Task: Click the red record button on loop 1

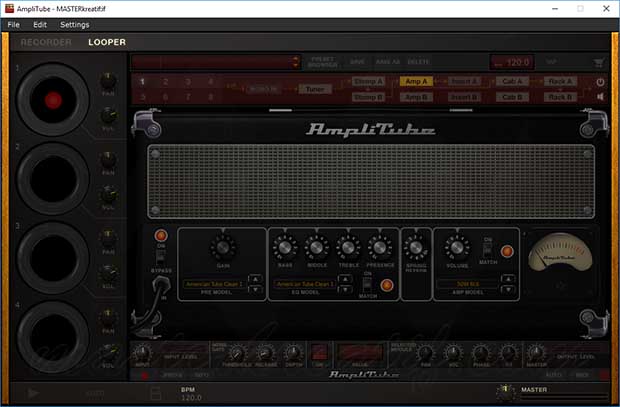Action: tap(53, 100)
